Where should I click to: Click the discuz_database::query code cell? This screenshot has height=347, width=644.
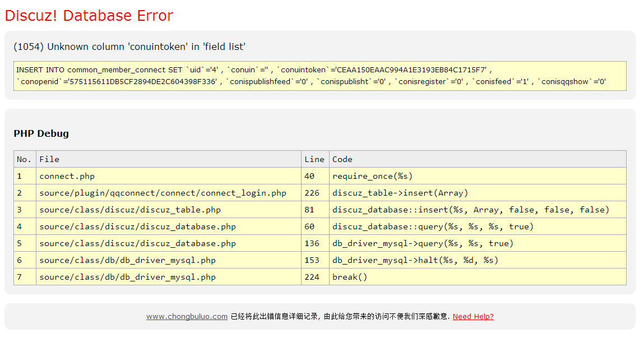click(478, 226)
